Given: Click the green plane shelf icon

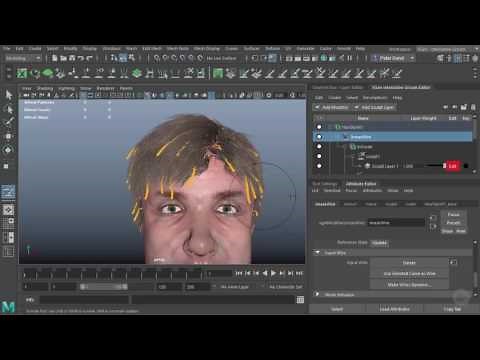Looking at the screenshot, I should tap(48, 73).
